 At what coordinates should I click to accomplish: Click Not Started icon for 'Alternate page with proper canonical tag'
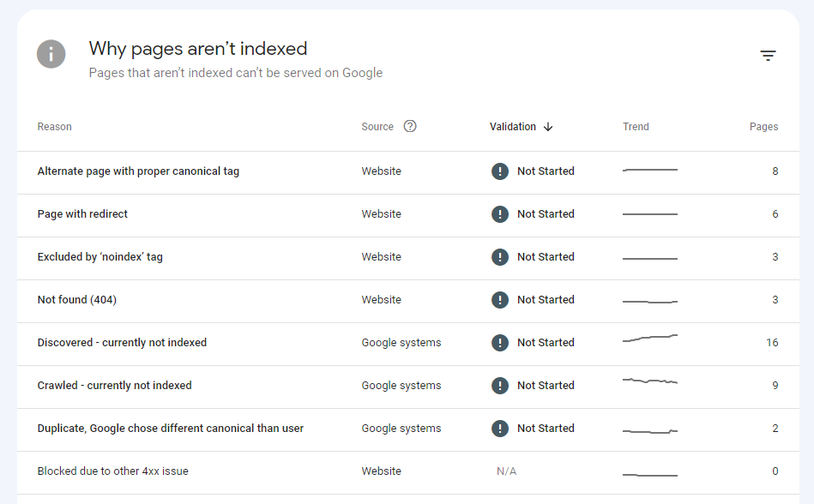[500, 171]
